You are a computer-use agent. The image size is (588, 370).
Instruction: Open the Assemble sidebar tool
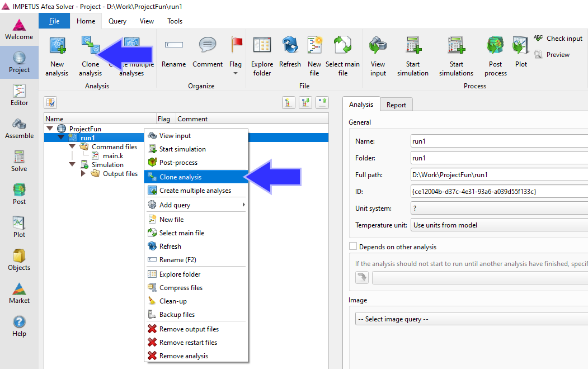19,128
